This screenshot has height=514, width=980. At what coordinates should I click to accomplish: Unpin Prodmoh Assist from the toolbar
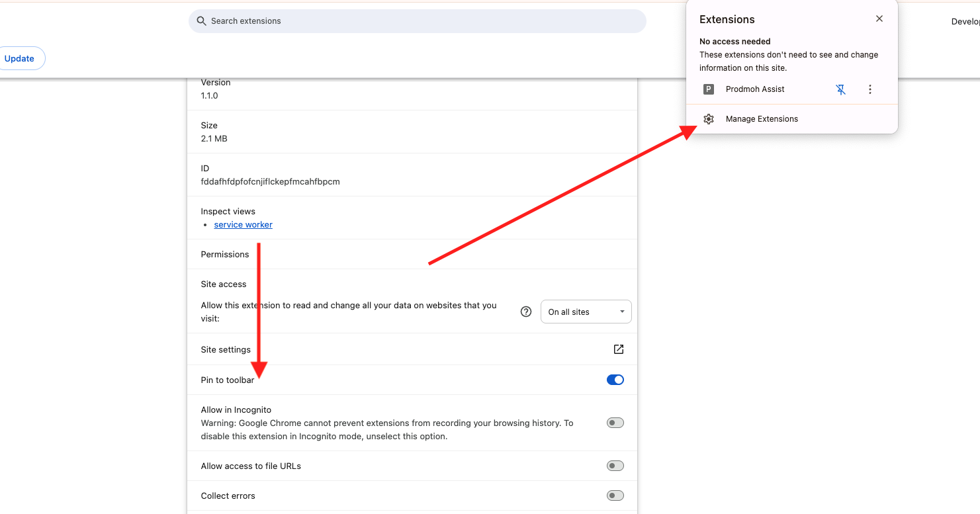(840, 89)
